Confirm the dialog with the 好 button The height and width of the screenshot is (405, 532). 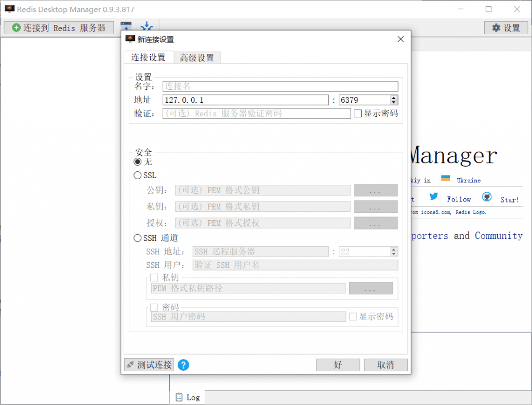(338, 365)
